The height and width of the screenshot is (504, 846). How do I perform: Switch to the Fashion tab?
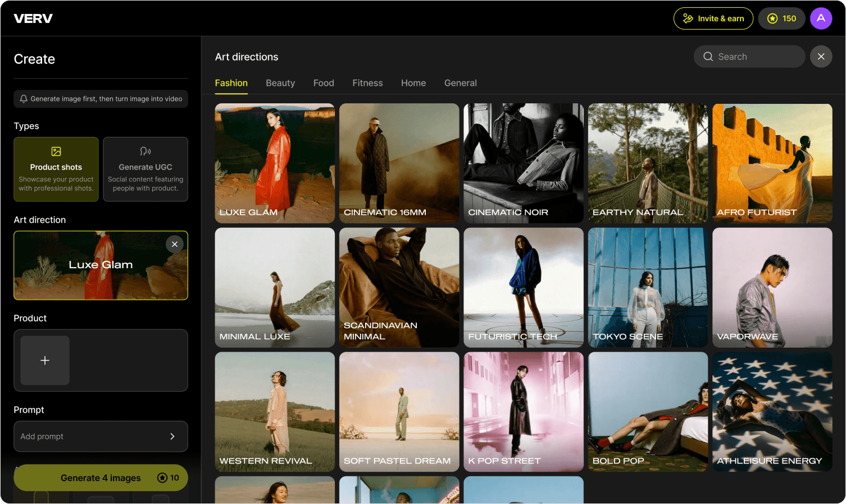[x=231, y=83]
